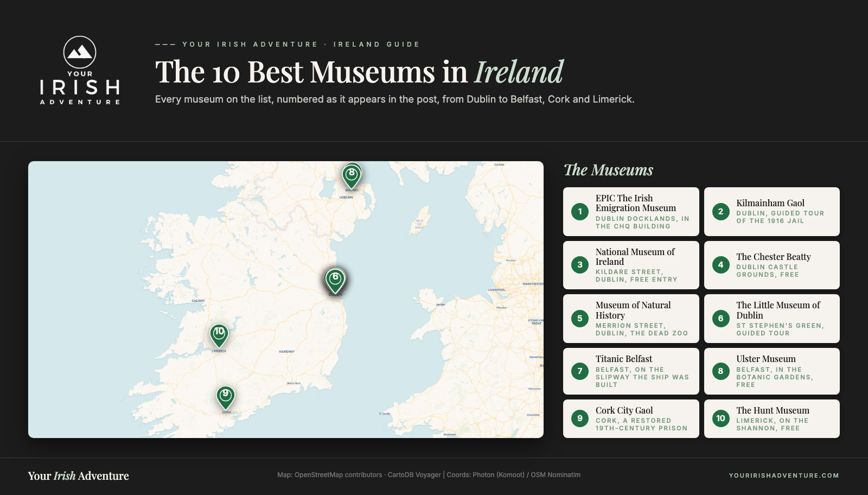The height and width of the screenshot is (495, 868).
Task: Click the number 9 badge in the list
Action: point(580,418)
